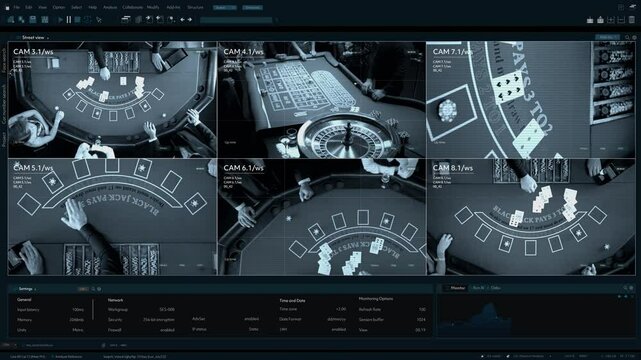Select the dashed region capture tool
Image resolution: width=641 pixels, height=360 pixels.
tap(87, 19)
